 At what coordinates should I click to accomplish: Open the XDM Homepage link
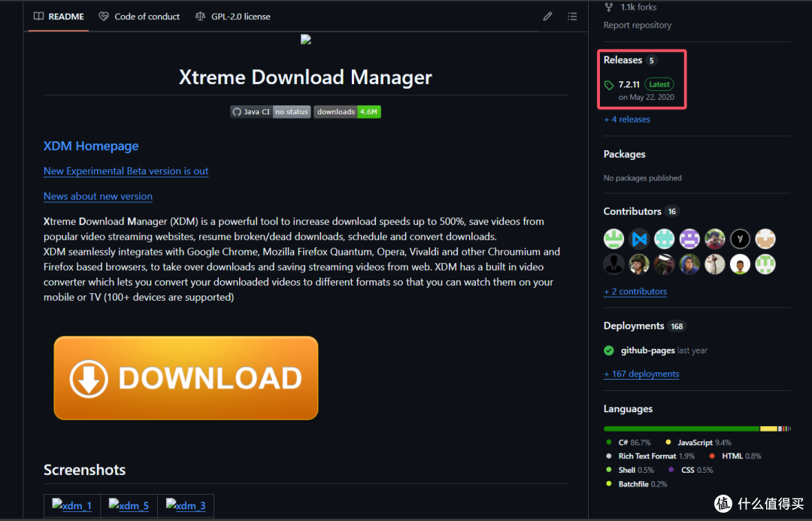point(91,147)
